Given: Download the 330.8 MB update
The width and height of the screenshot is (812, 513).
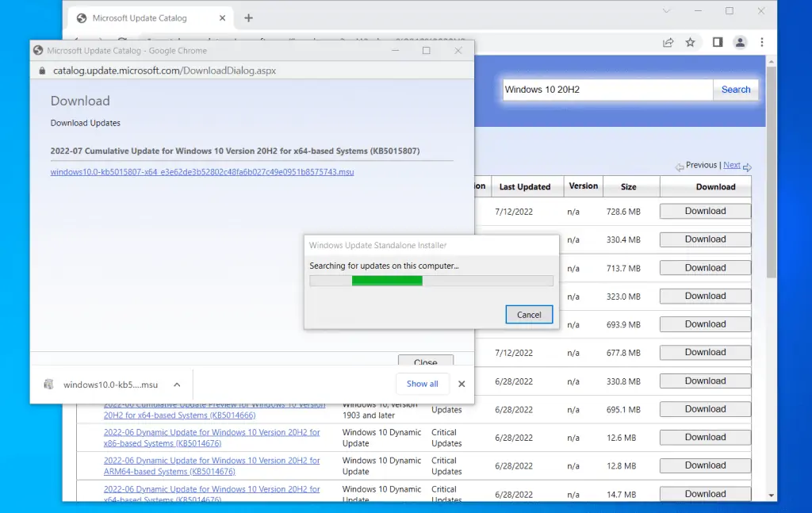Looking at the screenshot, I should [705, 381].
